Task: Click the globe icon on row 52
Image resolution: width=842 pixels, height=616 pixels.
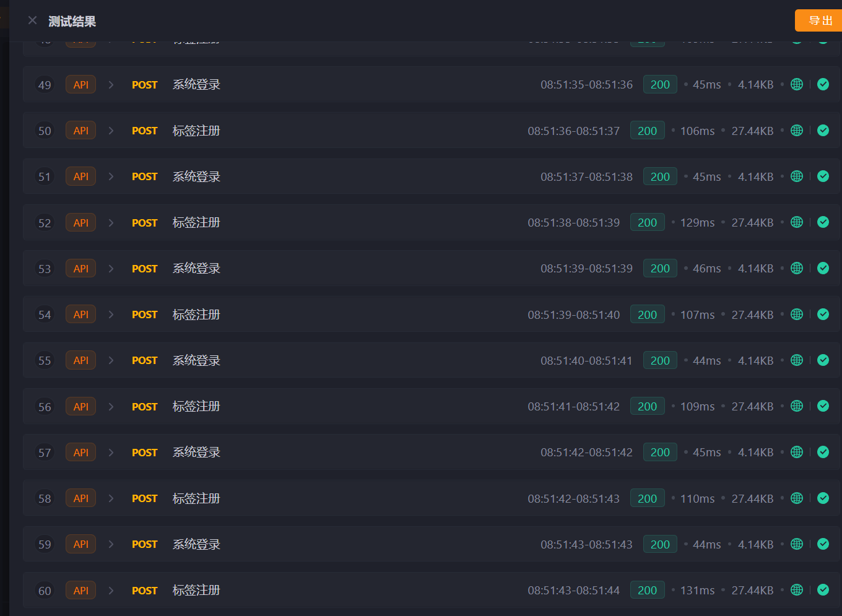Action: 797,222
